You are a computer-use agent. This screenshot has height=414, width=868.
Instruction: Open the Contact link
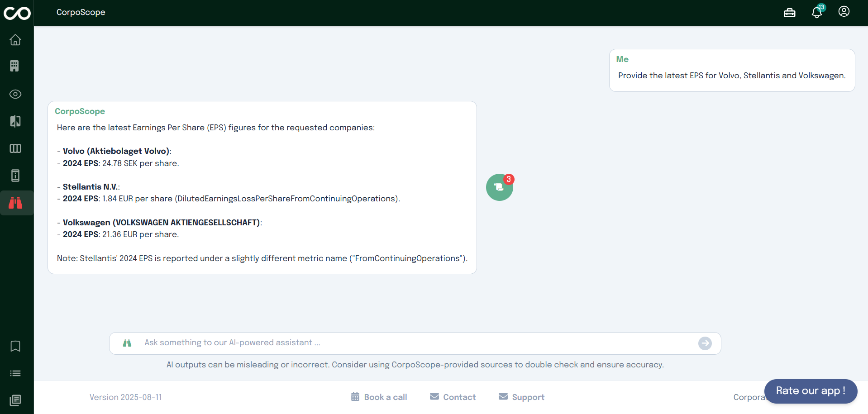(453, 397)
